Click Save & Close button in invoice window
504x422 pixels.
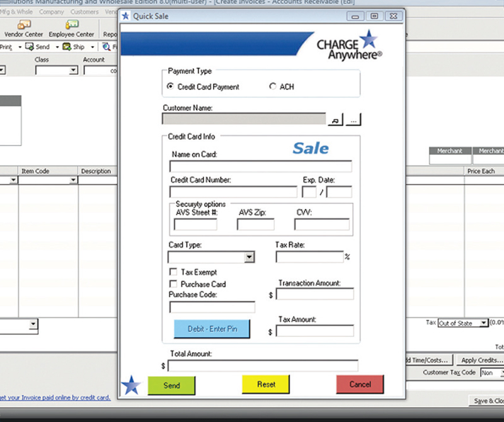(487, 401)
